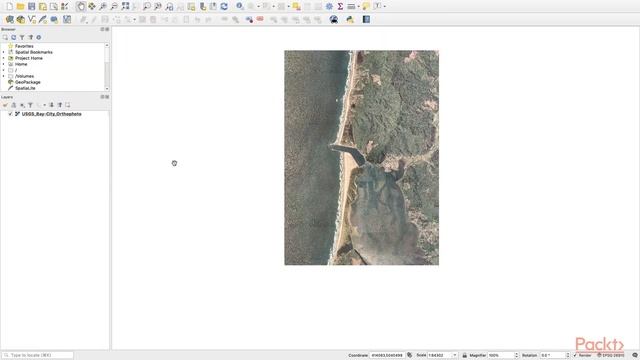The image size is (640, 360).
Task: Click Collapse All icon in Layers panel
Action: click(60, 105)
